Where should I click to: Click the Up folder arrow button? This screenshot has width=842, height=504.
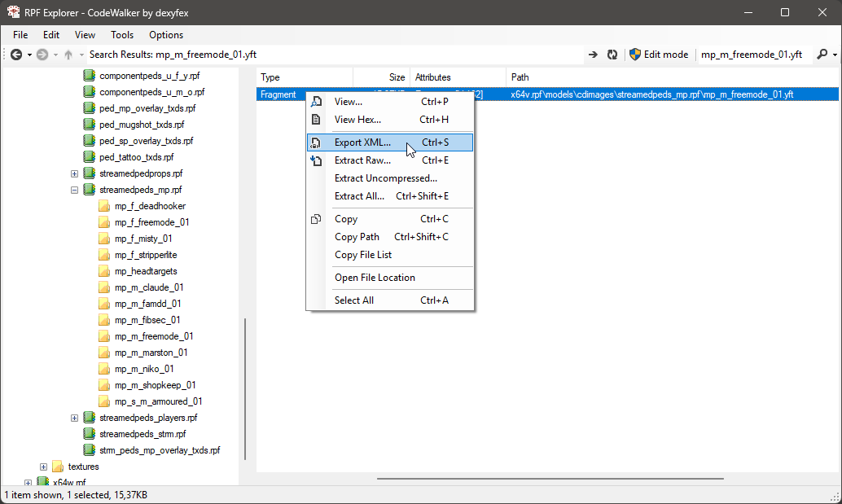[69, 55]
